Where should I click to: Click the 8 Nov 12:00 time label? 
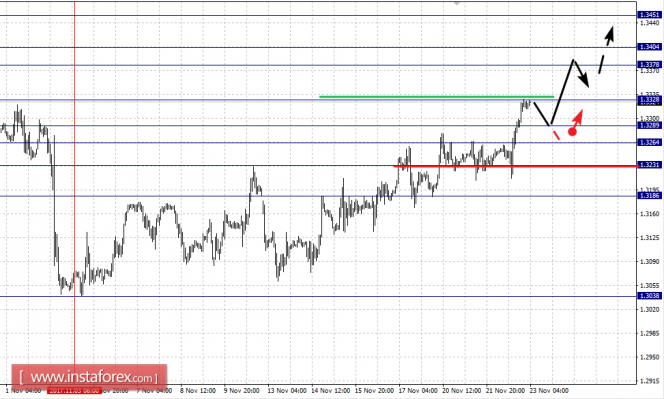click(198, 391)
